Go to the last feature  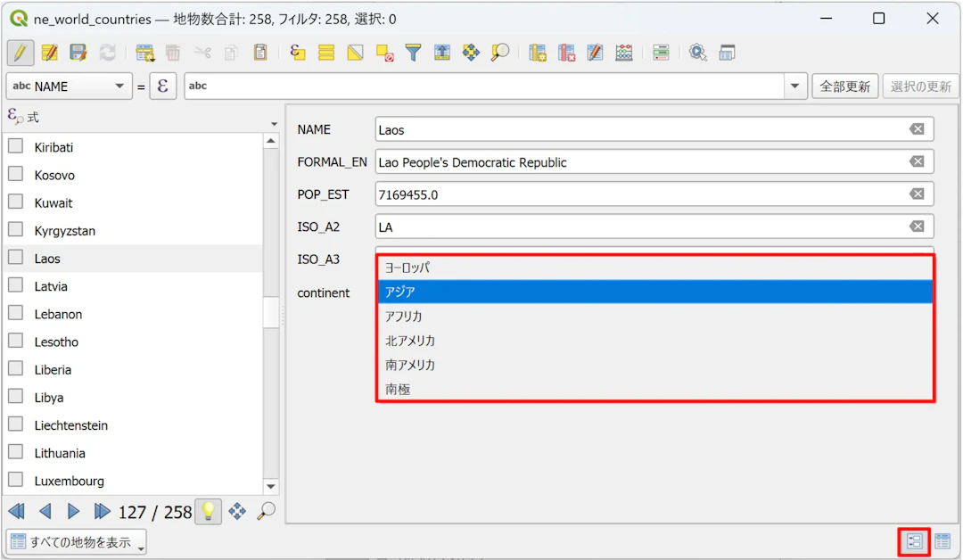(x=102, y=511)
